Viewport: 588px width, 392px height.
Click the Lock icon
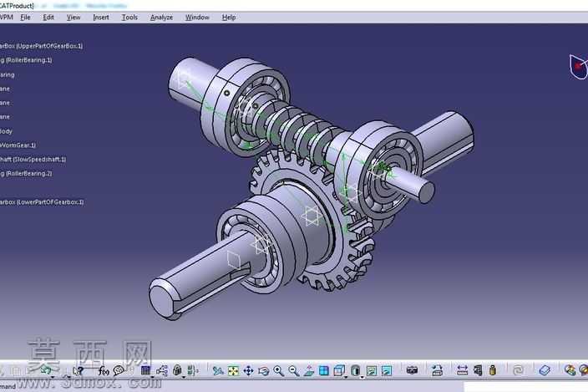pyautogui.click(x=177, y=370)
